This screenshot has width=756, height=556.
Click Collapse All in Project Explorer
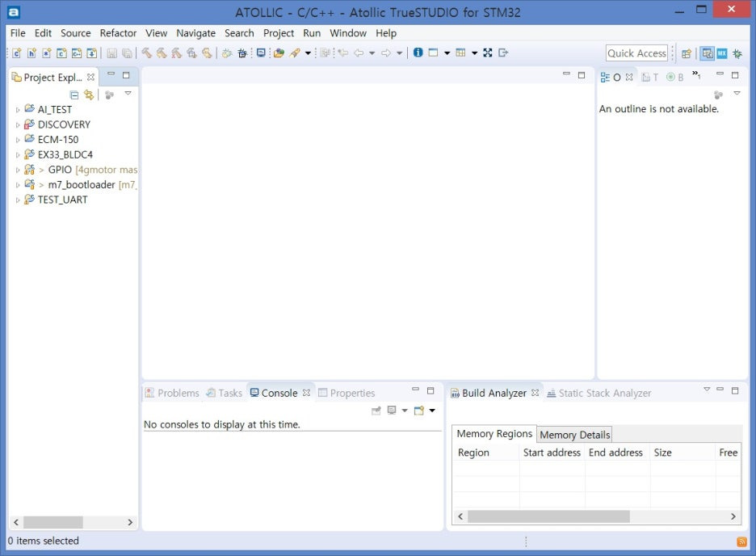tap(73, 95)
